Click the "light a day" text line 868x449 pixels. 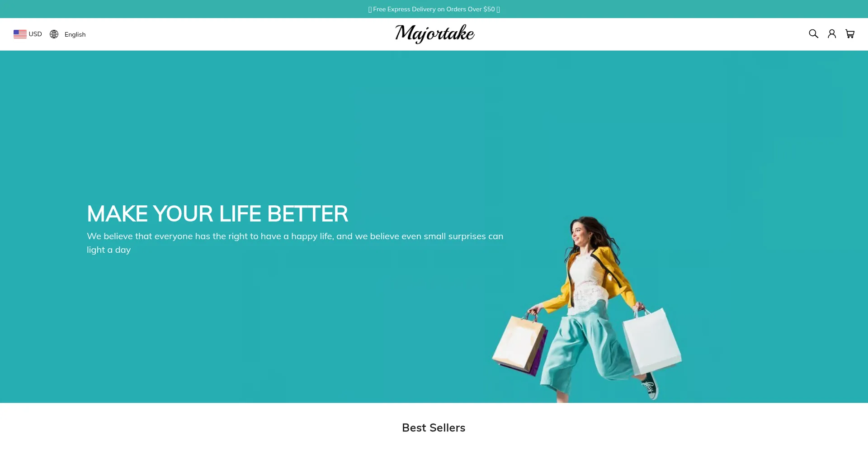click(x=108, y=250)
